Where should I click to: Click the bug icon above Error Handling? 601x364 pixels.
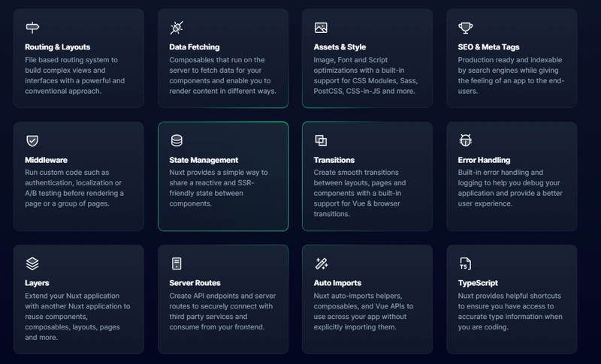465,140
